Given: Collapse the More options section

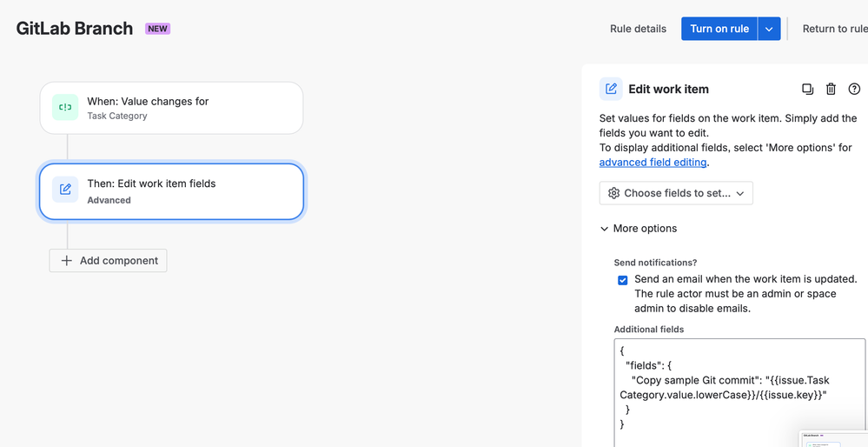Looking at the screenshot, I should (x=639, y=229).
